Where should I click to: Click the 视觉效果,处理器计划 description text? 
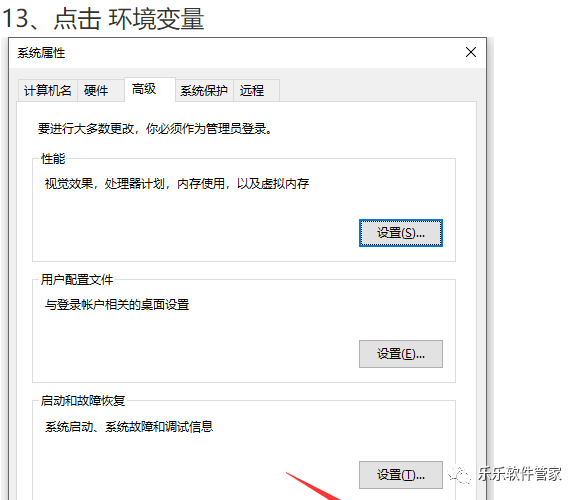177,183
